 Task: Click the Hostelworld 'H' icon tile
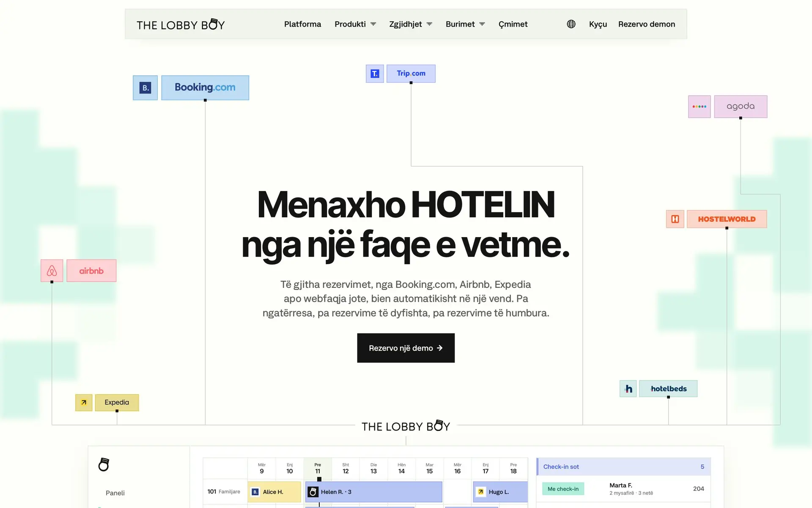675,219
